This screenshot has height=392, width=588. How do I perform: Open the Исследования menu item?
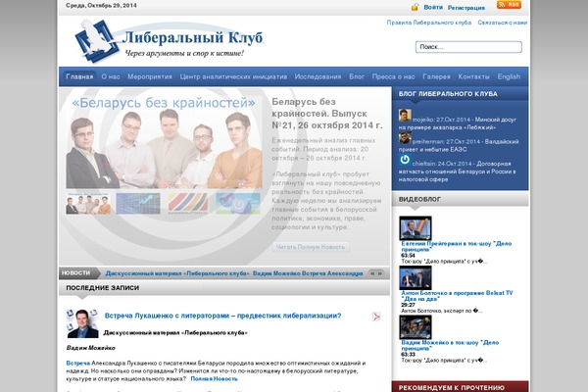318,76
